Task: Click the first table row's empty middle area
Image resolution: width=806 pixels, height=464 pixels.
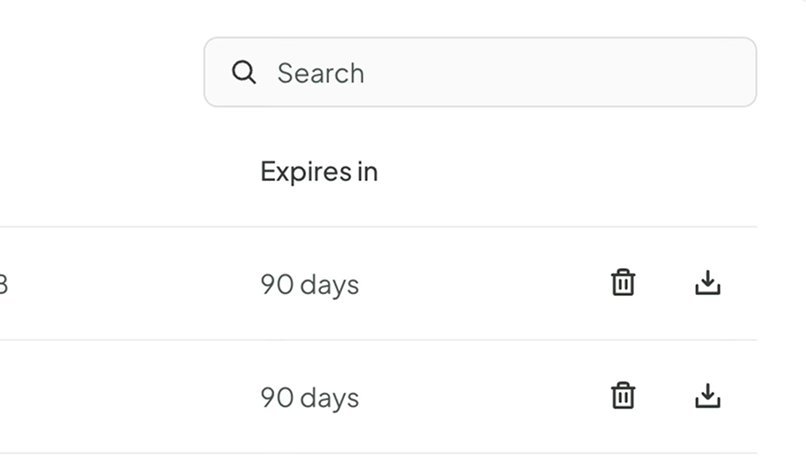Action: click(x=480, y=284)
